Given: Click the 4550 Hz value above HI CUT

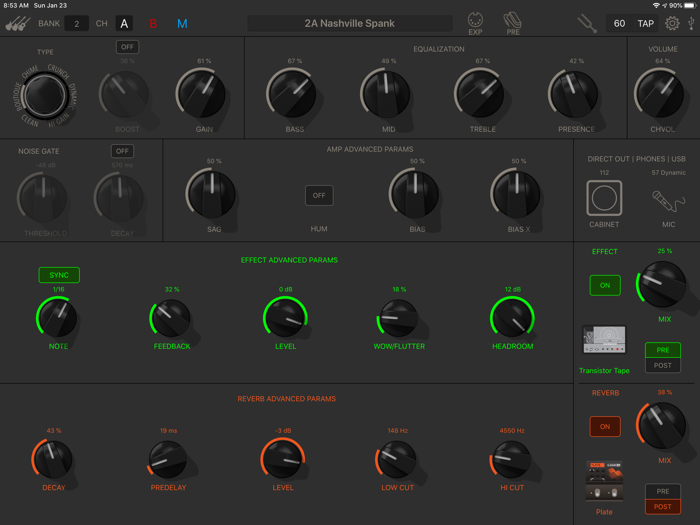Looking at the screenshot, I should [512, 431].
